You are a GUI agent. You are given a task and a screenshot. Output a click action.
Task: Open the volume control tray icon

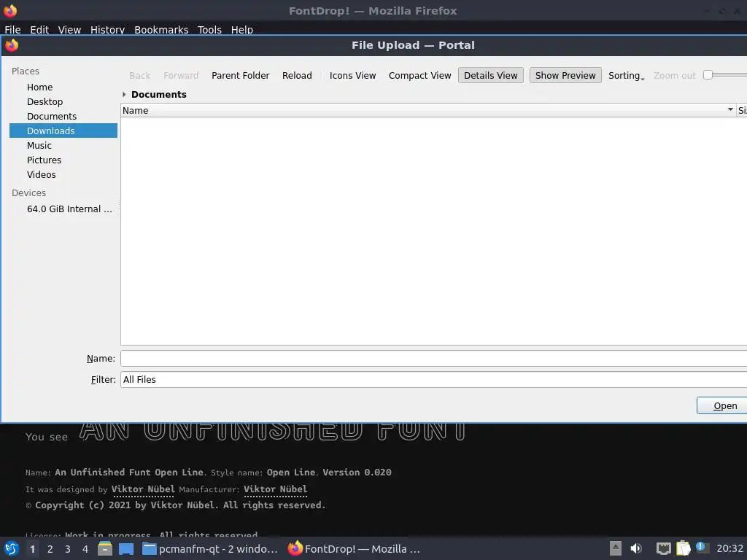point(635,548)
